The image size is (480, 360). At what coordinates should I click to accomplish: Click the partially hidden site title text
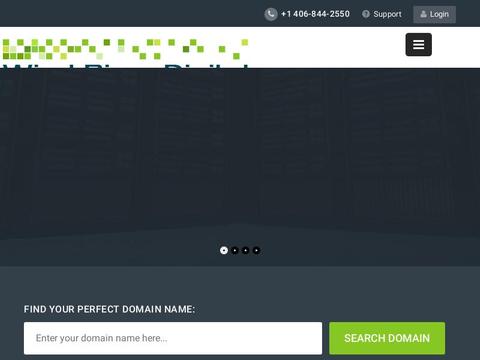tap(125, 66)
